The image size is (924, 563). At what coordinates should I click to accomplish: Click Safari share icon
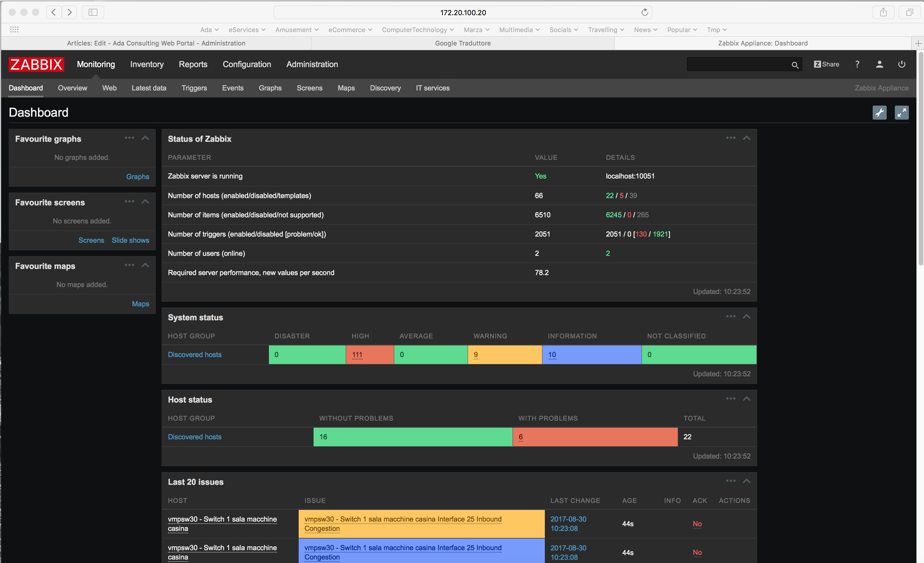(883, 12)
